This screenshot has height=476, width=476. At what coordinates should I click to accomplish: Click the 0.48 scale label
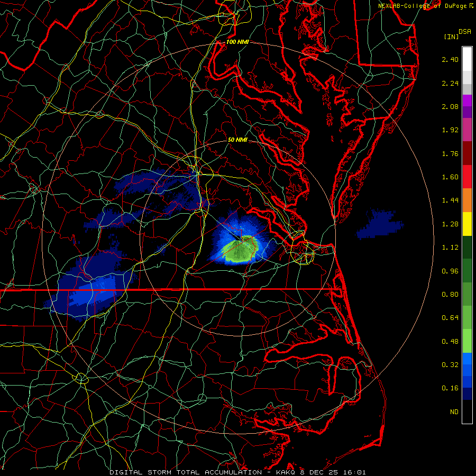pyautogui.click(x=450, y=342)
